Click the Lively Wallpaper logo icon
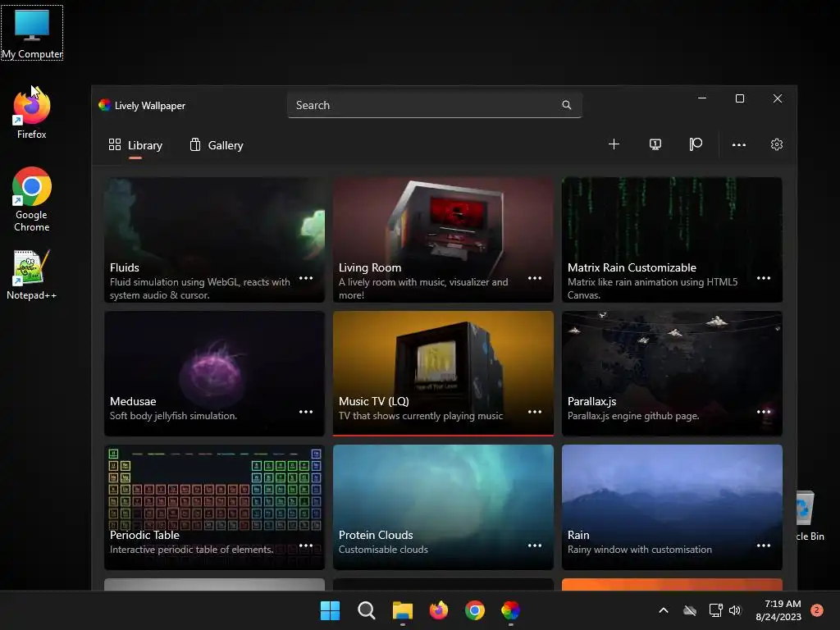840x630 pixels. (x=104, y=105)
